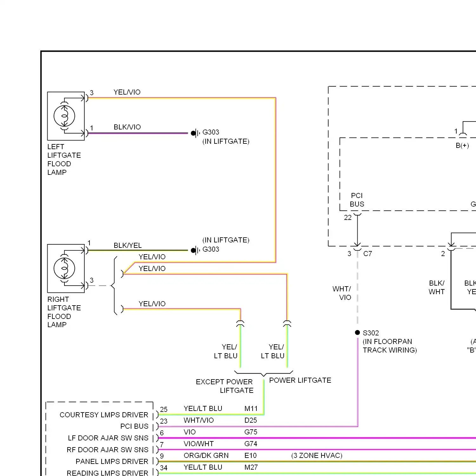Click the vertical WHT/ VIO wire label
Viewport: 476px width, 476px height.
pos(342,293)
